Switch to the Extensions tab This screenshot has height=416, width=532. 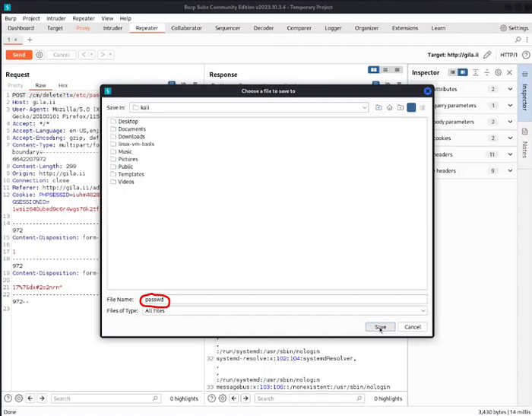(x=405, y=28)
